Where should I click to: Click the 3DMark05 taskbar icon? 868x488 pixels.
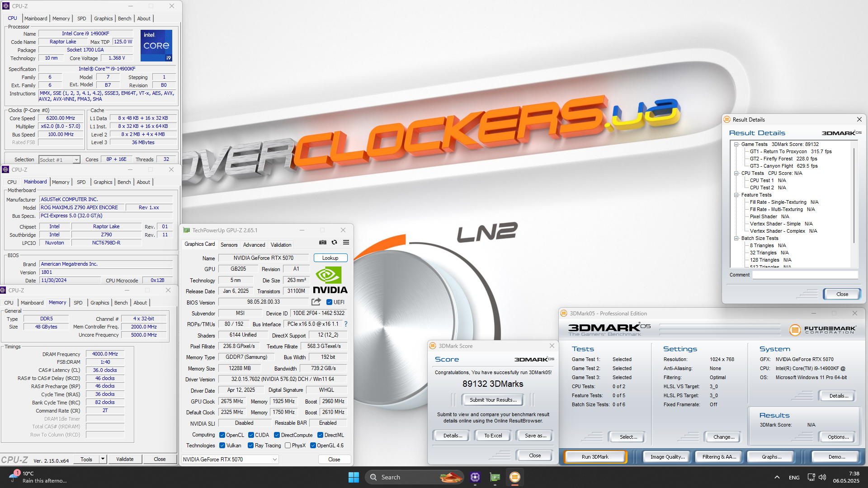coord(514,477)
